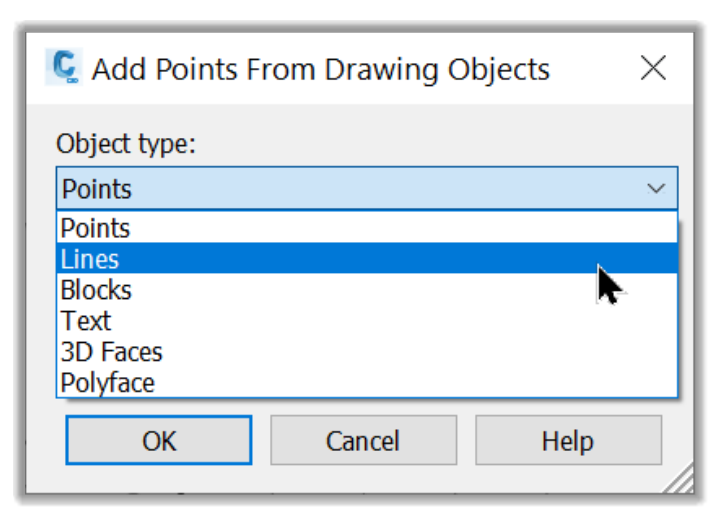This screenshot has height=526, width=719.
Task: Click the dialog title text
Action: [x=320, y=70]
